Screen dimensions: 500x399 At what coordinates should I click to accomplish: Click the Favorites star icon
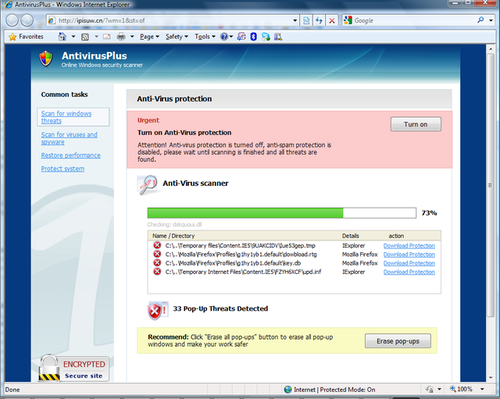point(12,37)
